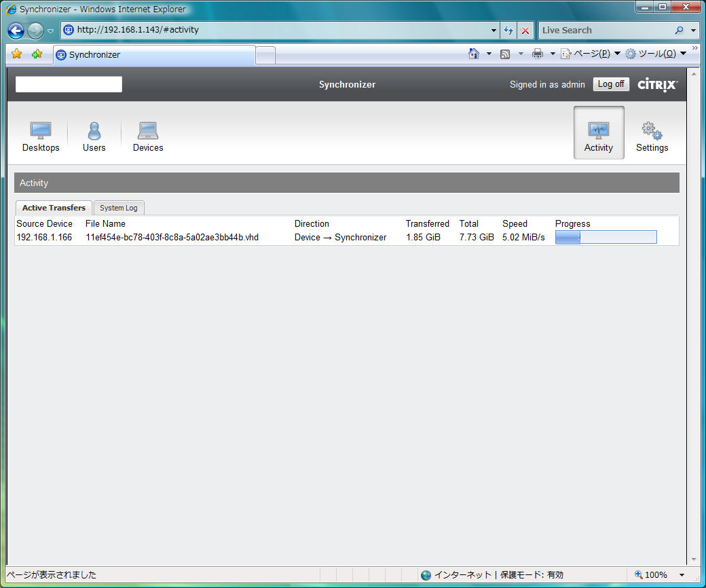Open the Desktops section
Image resolution: width=706 pixels, height=588 pixels.
click(x=41, y=137)
